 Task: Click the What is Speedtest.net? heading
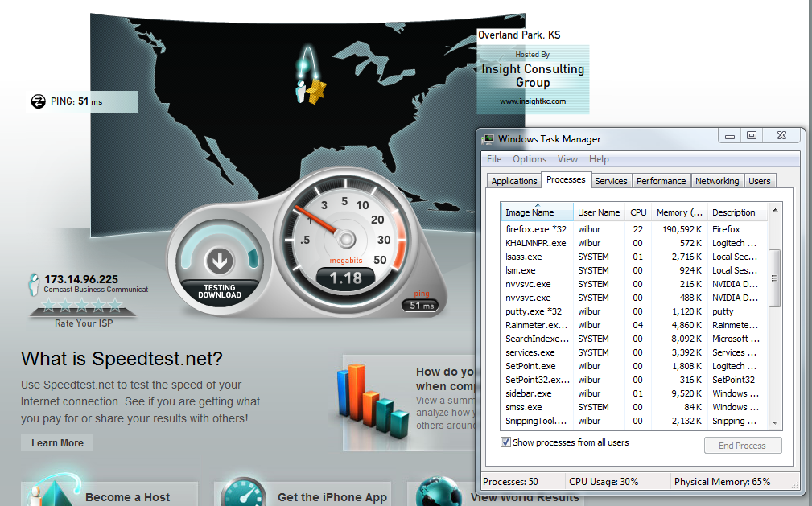(x=122, y=359)
